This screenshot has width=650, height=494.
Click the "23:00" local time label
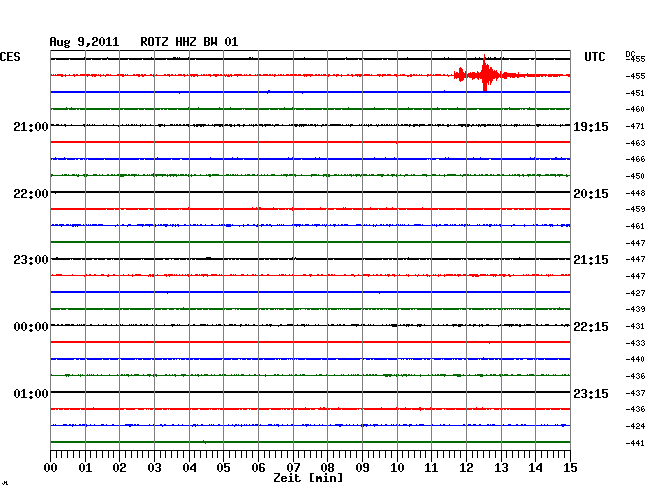coord(31,260)
